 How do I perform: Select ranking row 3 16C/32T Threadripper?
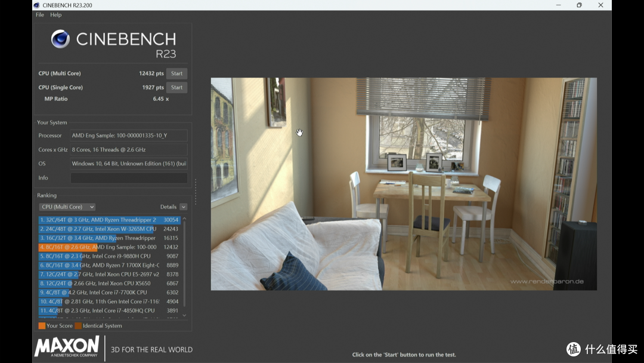[109, 238]
